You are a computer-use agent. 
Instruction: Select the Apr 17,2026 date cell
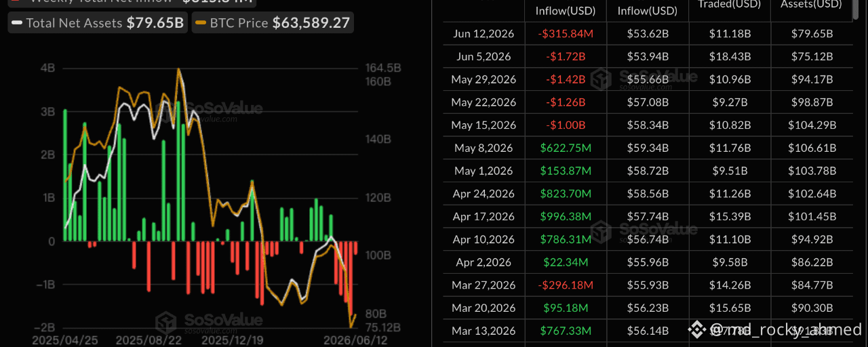[x=484, y=217]
